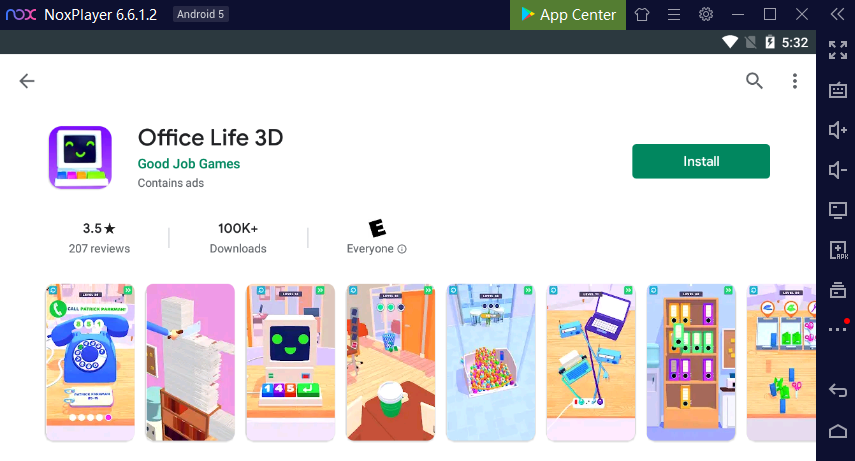Install Office Life 3D
The width and height of the screenshot is (855, 461).
(x=701, y=161)
